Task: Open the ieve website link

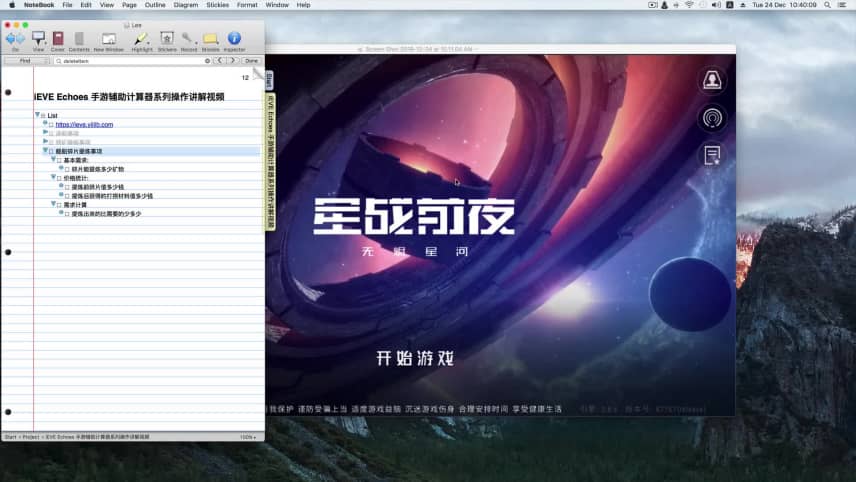Action: click(x=84, y=124)
